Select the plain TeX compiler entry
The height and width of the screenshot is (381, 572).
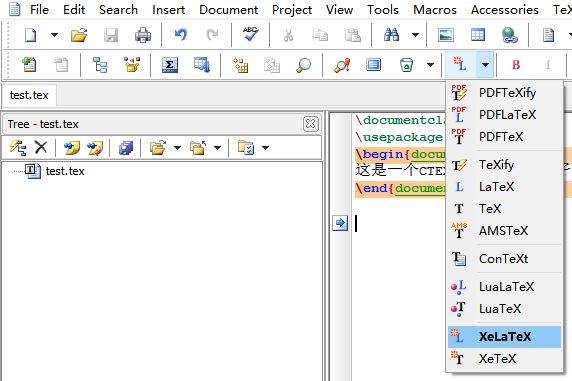(505, 208)
